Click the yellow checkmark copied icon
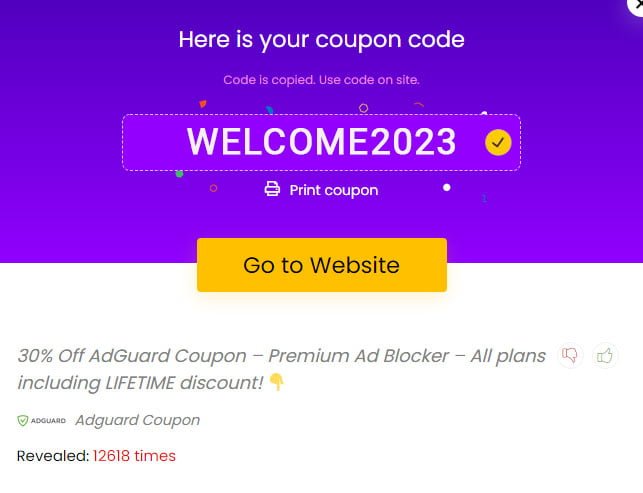This screenshot has width=643, height=493. (498, 142)
